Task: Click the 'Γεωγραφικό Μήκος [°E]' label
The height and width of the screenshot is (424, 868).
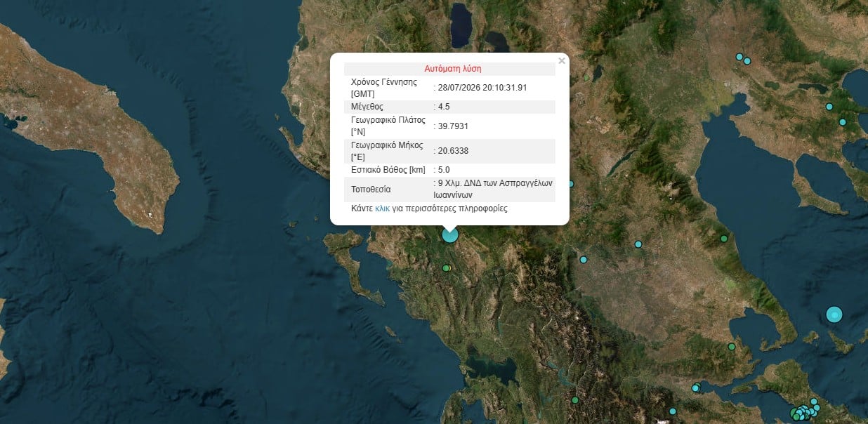Action: tap(387, 151)
